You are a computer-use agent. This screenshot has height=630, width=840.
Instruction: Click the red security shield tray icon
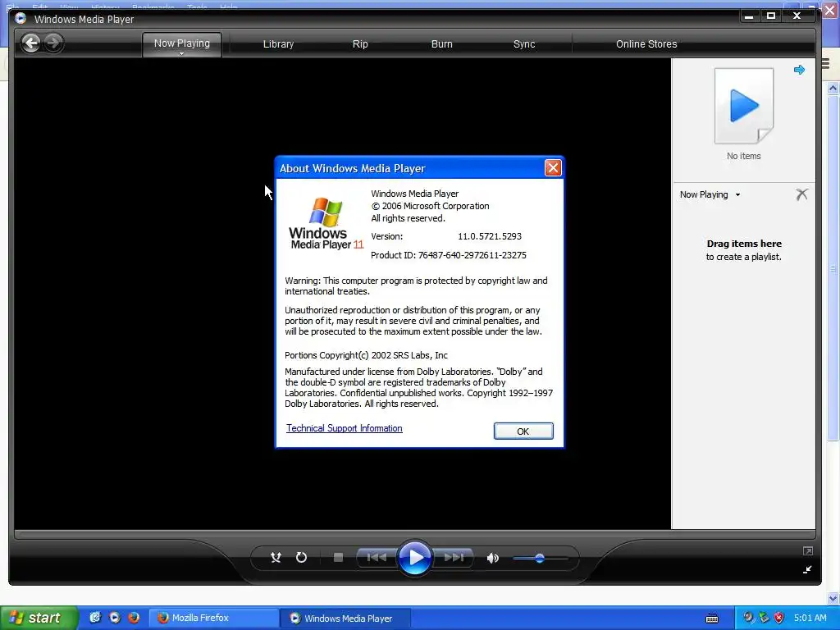coord(779,618)
